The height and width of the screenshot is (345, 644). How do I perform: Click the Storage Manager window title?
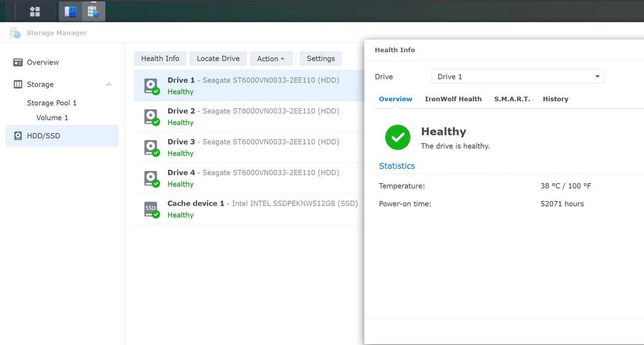point(56,33)
